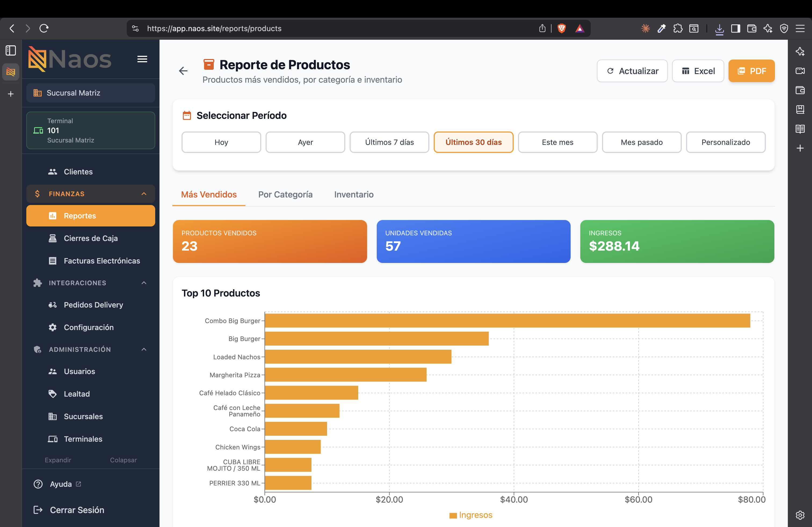Viewport: 812px width, 527px height.
Task: Export report as PDF
Action: pyautogui.click(x=751, y=71)
